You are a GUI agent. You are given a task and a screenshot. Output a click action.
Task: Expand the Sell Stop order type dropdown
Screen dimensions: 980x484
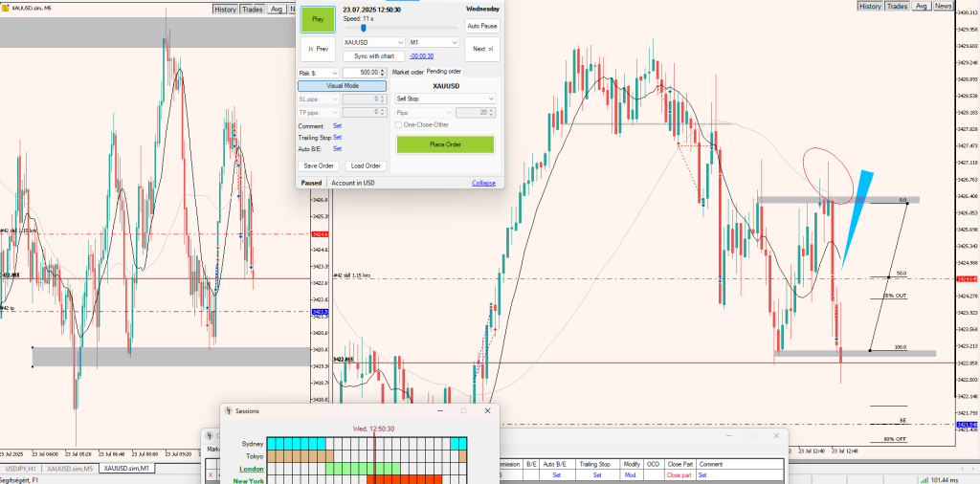(x=445, y=99)
